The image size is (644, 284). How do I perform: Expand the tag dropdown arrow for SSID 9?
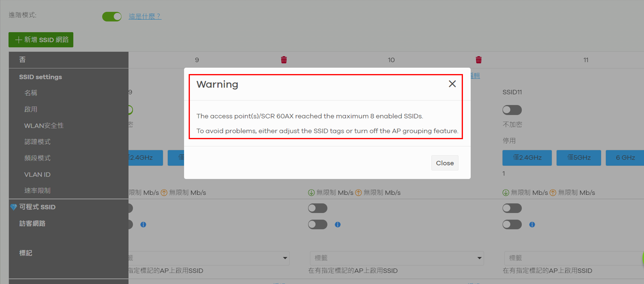285,258
